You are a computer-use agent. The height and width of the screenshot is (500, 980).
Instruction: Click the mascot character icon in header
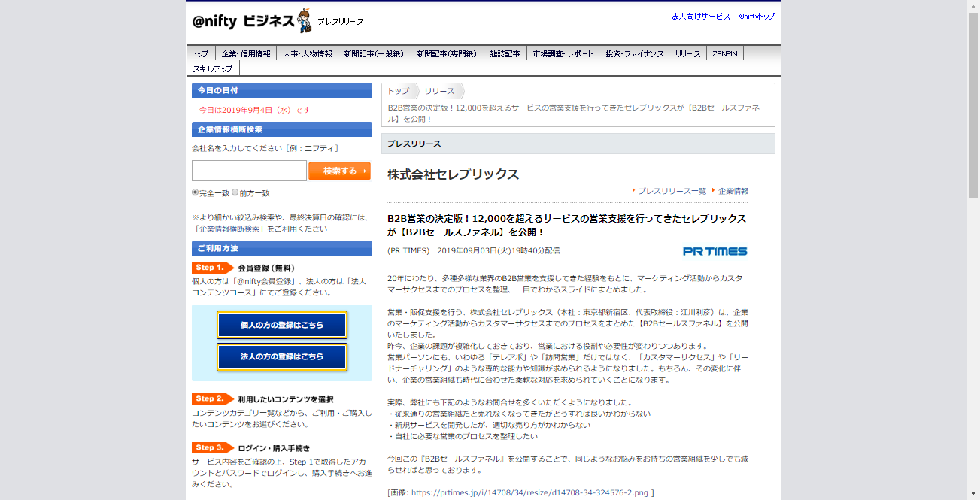click(304, 20)
